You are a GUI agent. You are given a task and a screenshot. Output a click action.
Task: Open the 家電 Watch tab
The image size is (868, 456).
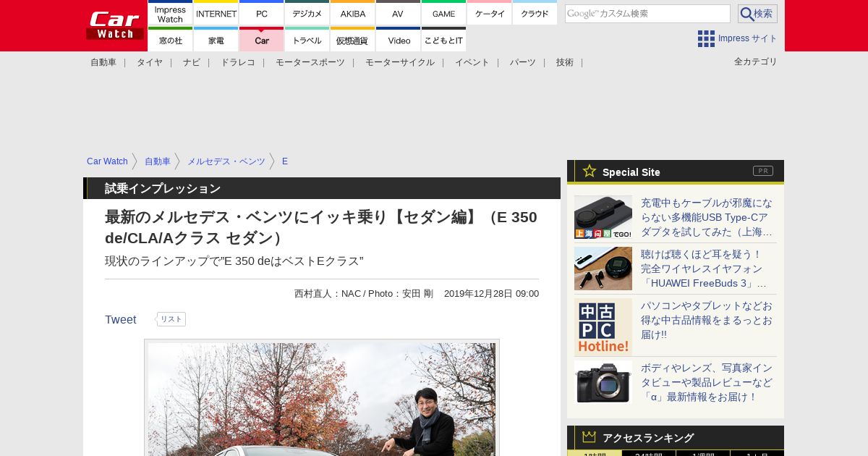click(216, 40)
